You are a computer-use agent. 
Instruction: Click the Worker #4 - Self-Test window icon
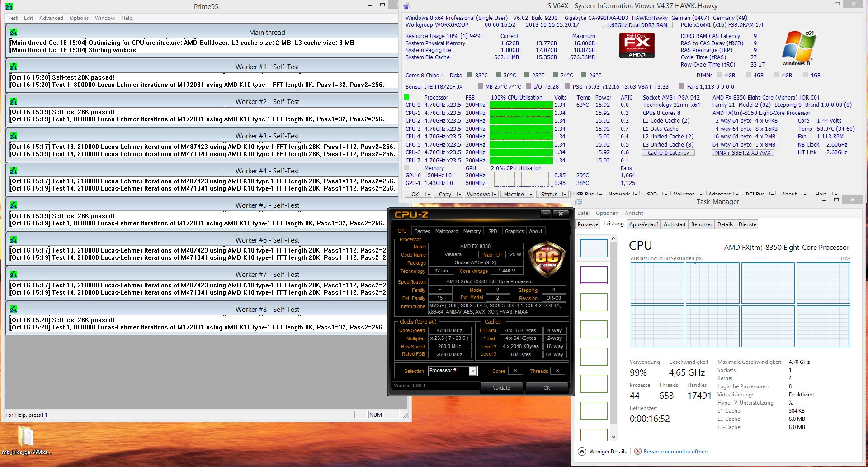tap(14, 171)
